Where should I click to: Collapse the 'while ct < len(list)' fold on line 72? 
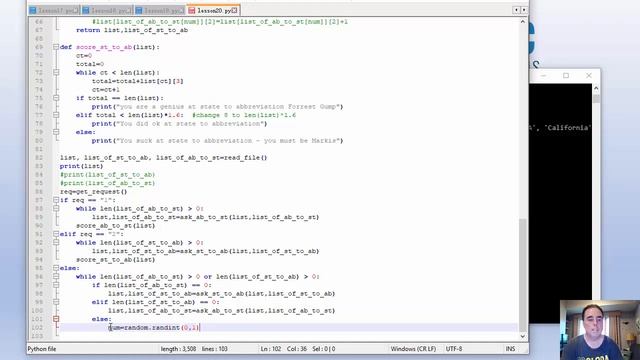[56, 72]
